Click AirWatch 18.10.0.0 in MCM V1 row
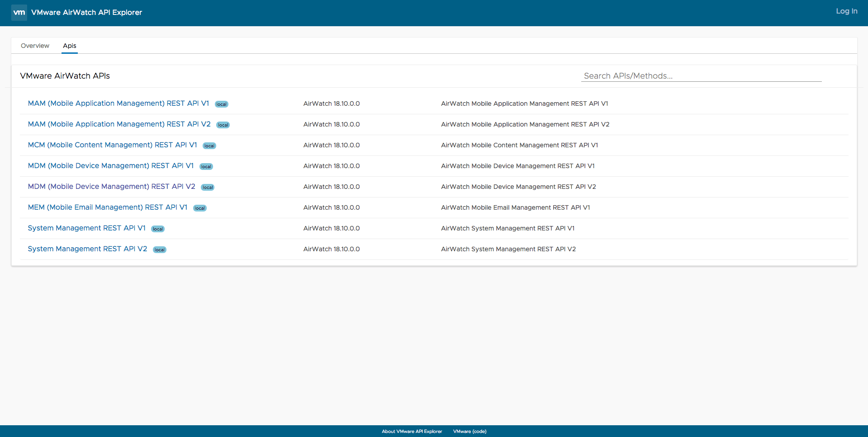The height and width of the screenshot is (437, 868). (332, 145)
